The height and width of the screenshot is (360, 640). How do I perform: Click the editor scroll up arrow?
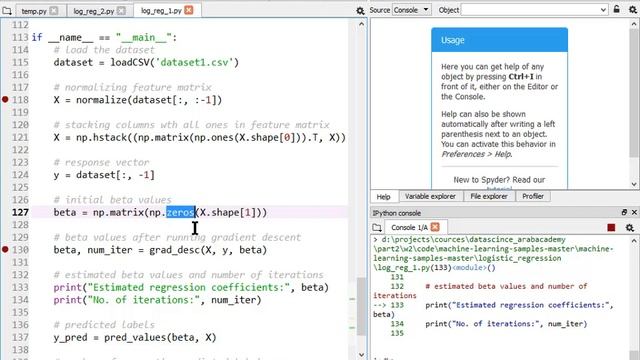[x=361, y=24]
